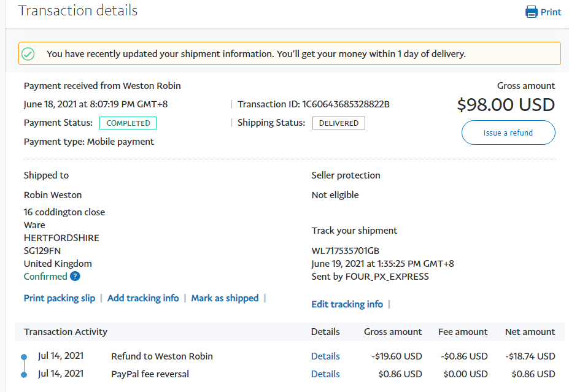Click the Confirmed address status text
Screen dimensions: 569x392
45,277
